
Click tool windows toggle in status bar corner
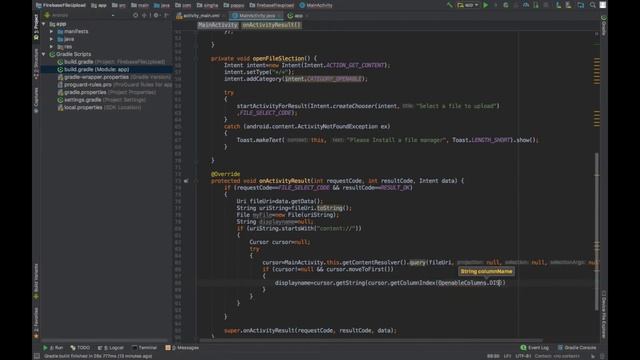[37, 356]
